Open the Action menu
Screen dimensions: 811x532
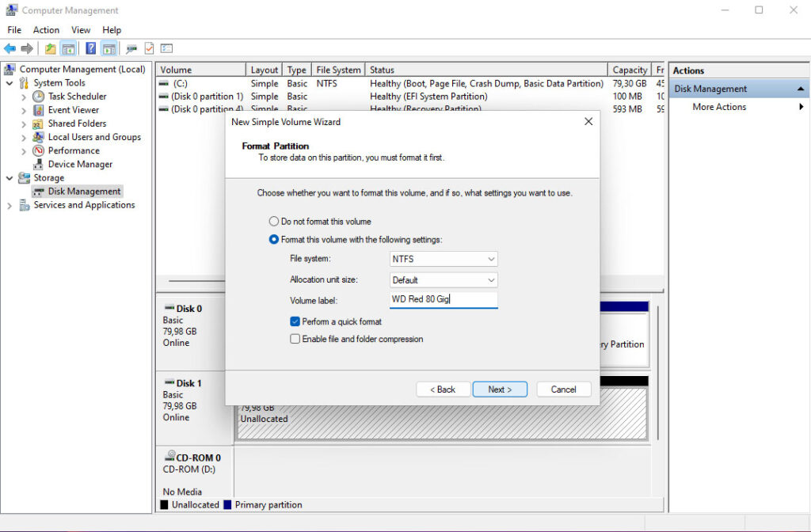(46, 30)
